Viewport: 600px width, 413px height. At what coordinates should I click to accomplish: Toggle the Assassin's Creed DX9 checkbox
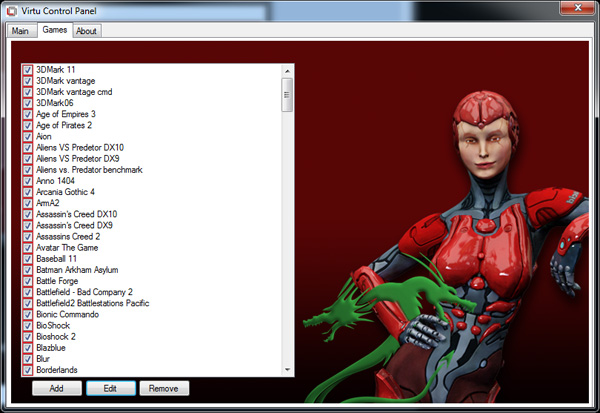28,225
